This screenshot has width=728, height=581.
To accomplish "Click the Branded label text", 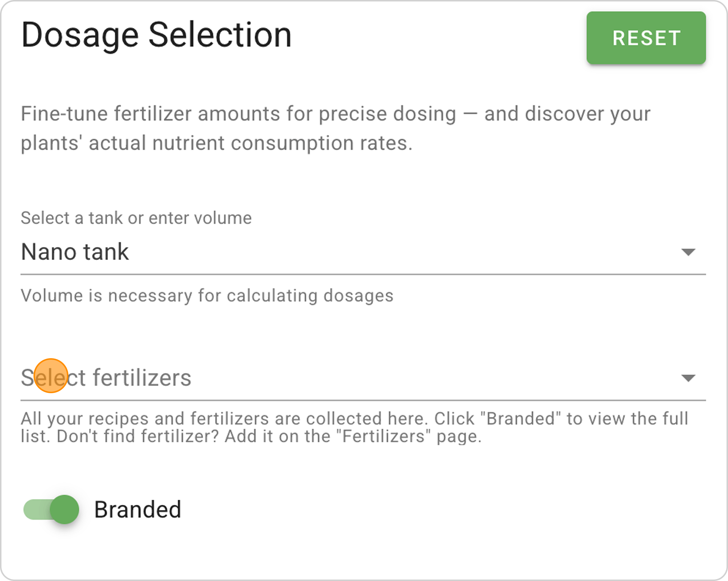I will [x=138, y=509].
